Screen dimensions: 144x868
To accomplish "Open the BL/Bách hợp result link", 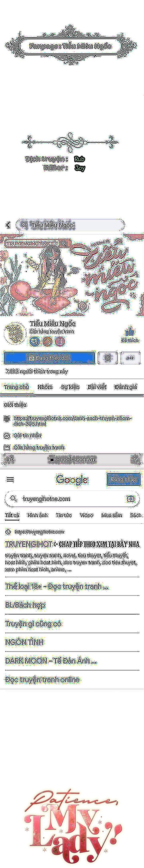I will tap(25, 605).
